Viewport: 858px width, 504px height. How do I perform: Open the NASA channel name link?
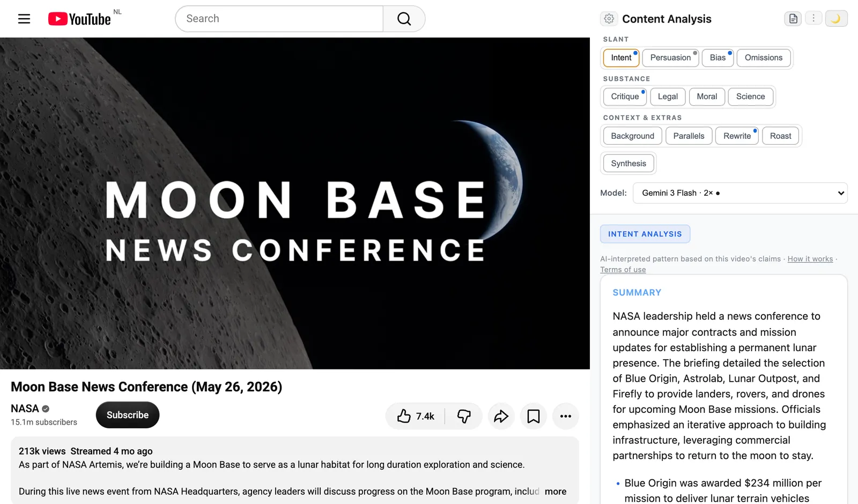(x=25, y=409)
